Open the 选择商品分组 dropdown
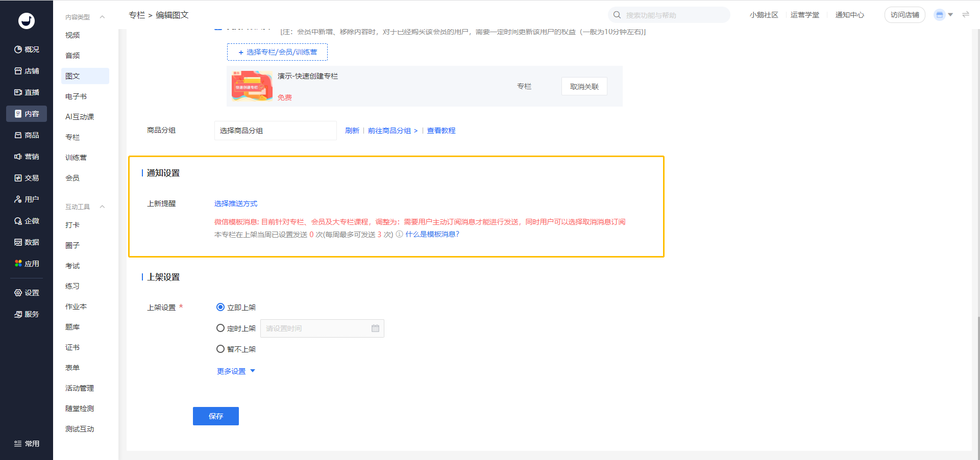This screenshot has width=980, height=460. [275, 131]
